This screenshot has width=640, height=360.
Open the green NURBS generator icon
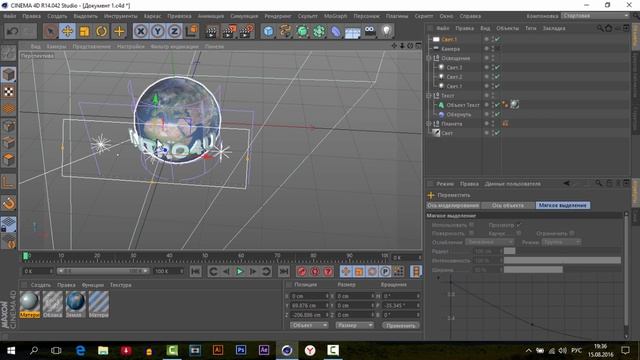click(302, 31)
